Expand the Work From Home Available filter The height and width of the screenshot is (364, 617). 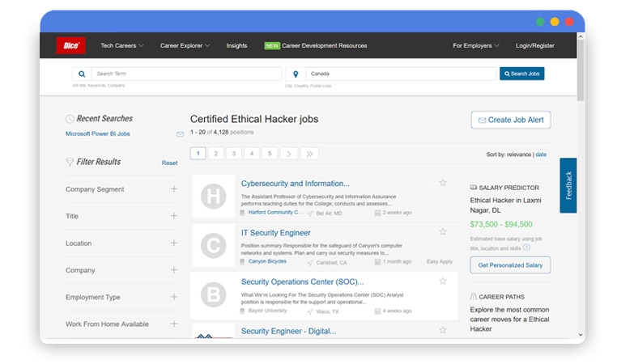click(x=173, y=324)
